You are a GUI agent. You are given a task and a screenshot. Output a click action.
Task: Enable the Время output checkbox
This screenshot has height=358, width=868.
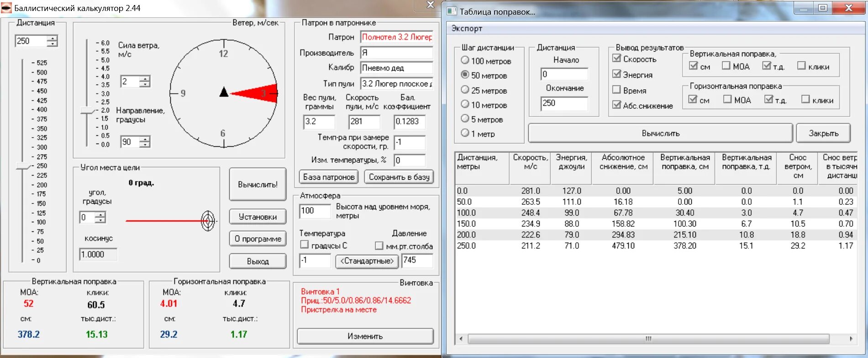tap(616, 90)
